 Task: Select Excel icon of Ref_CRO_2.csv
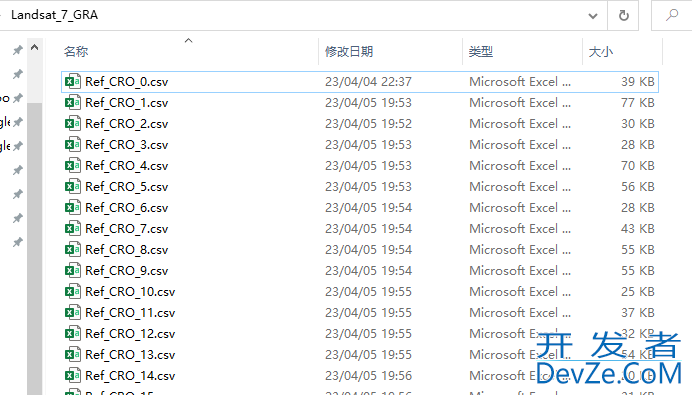coord(73,124)
